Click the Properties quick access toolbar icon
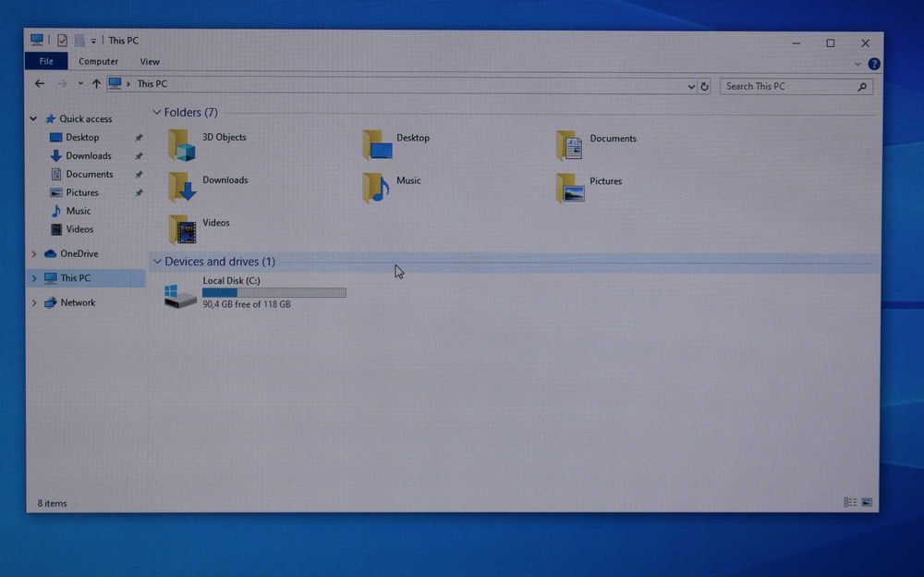Image resolution: width=924 pixels, height=577 pixels. [62, 40]
